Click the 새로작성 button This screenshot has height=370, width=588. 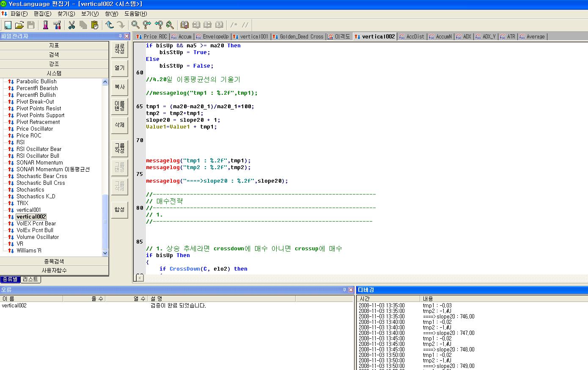[120, 49]
